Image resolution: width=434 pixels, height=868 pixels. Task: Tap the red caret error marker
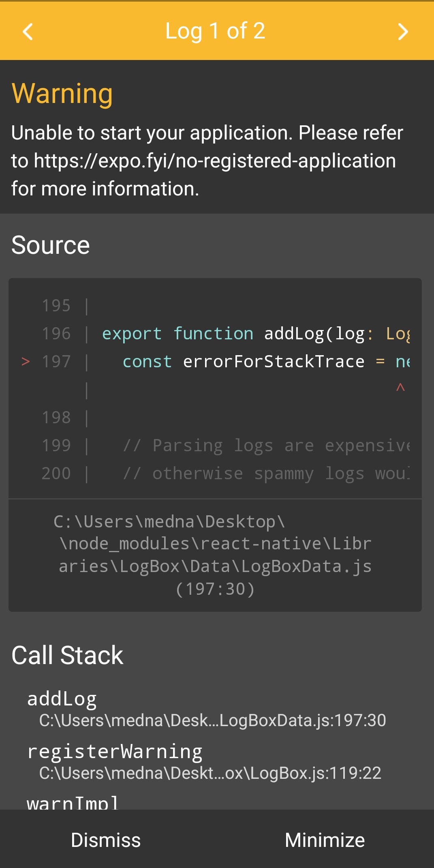click(400, 387)
